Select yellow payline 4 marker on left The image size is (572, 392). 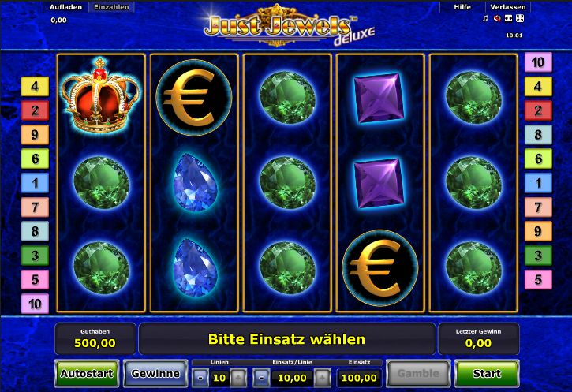click(x=35, y=87)
